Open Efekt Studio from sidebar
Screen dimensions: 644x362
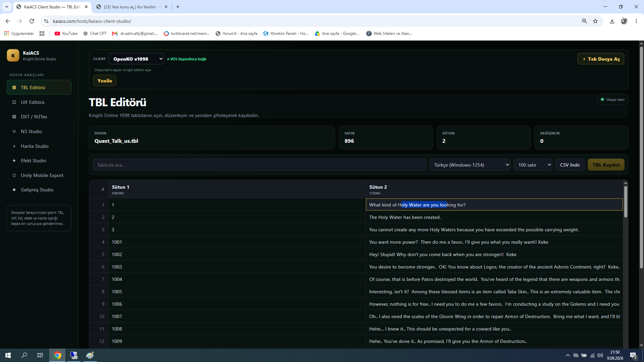tap(39, 161)
